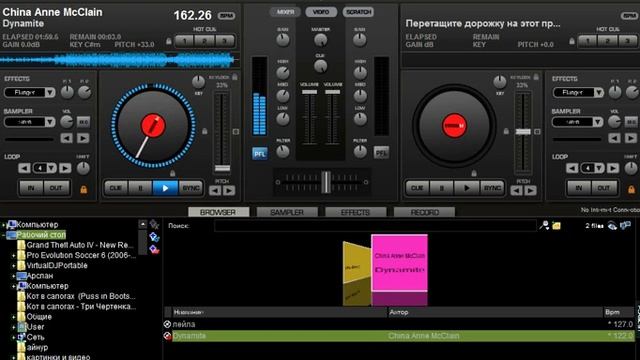
Task: Click the master volume knob
Action: coord(321,40)
